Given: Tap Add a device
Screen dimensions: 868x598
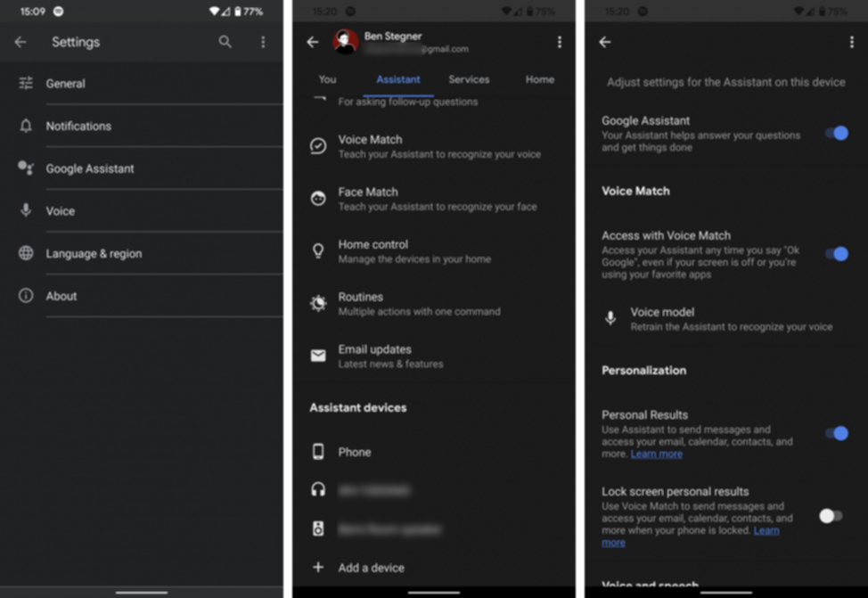Looking at the screenshot, I should click(x=434, y=568).
